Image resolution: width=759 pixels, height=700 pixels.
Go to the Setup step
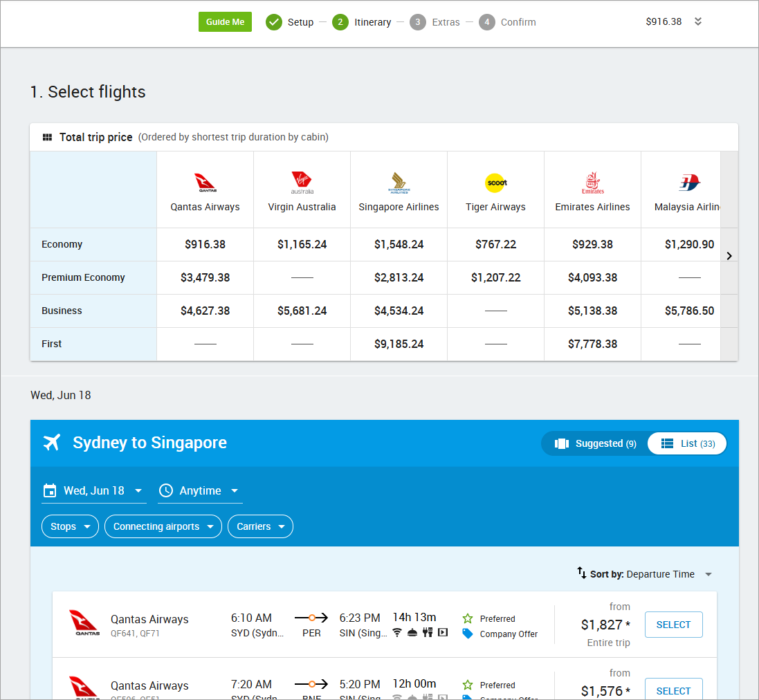(x=289, y=22)
